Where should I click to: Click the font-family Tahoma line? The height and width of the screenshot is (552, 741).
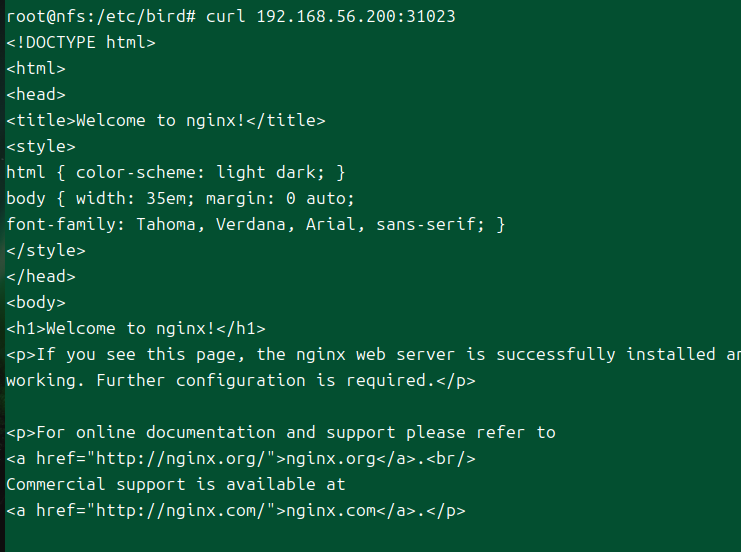(255, 225)
